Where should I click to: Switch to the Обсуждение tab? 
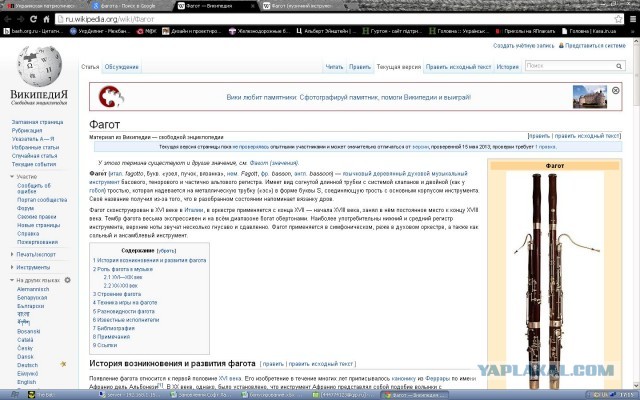point(122,67)
